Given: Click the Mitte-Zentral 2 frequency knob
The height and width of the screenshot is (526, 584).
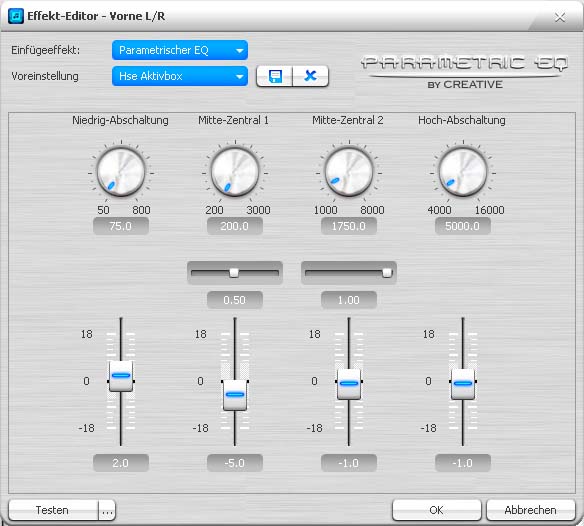Looking at the screenshot, I should click(x=349, y=172).
